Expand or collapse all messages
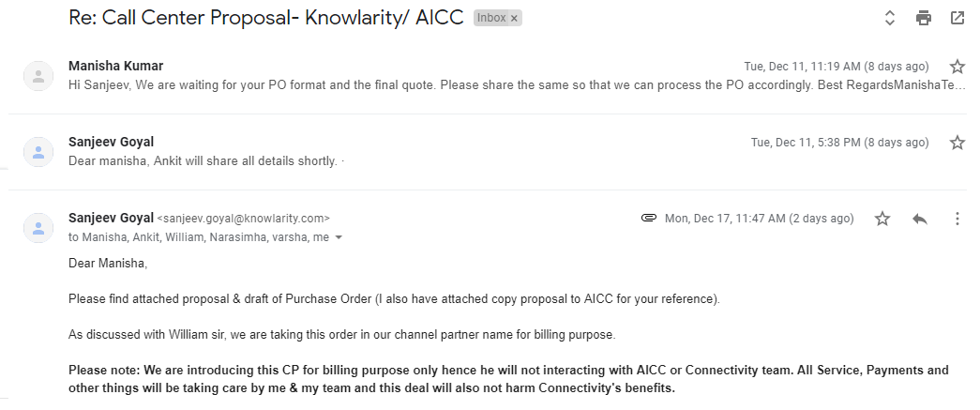Viewport: 980px width, 410px height. (890, 18)
